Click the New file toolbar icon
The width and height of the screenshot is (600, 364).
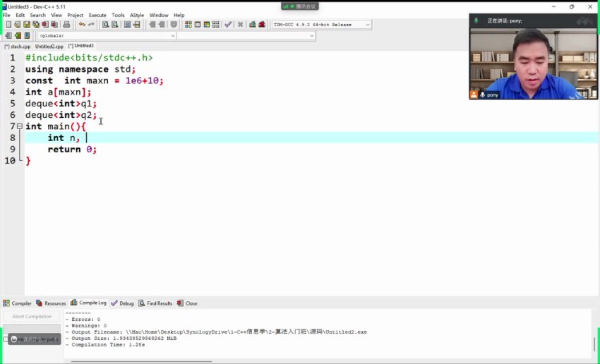tap(8, 25)
